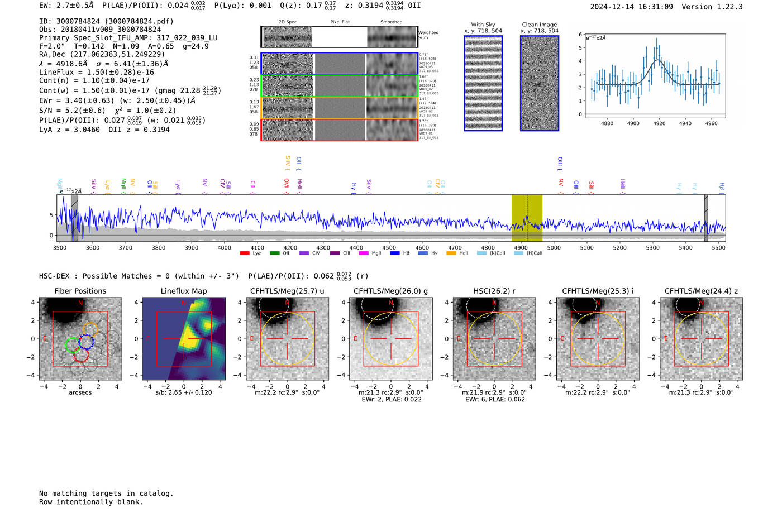Click the 'Cont(w)' gmag 21.28 line
Screen dimensions: 782x532
click(x=130, y=90)
